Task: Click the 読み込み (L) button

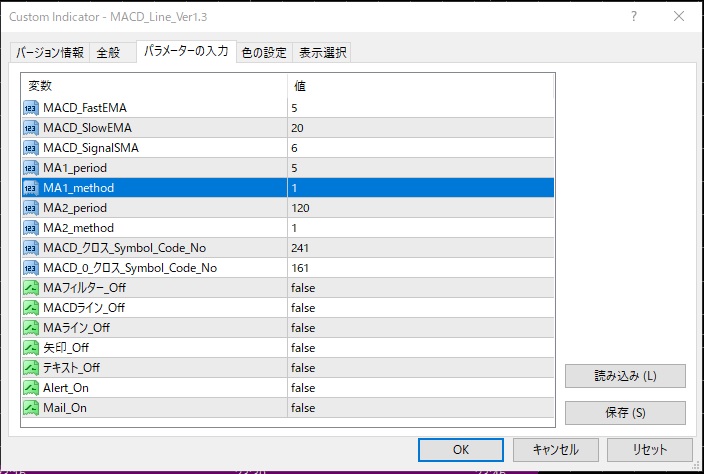Action: click(625, 376)
